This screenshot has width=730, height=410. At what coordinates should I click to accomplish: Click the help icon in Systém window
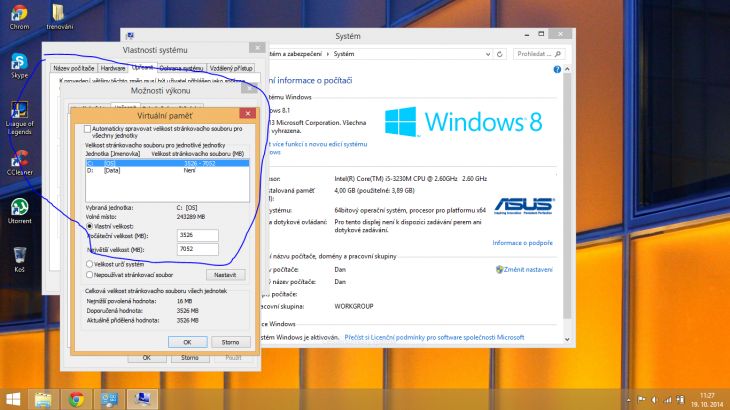pos(557,69)
